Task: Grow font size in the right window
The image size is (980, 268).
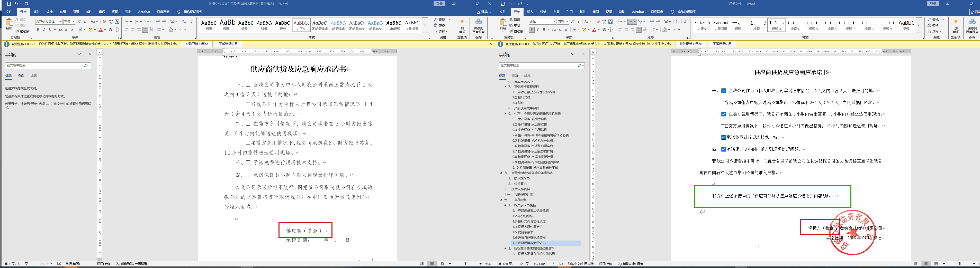Action: point(573,22)
